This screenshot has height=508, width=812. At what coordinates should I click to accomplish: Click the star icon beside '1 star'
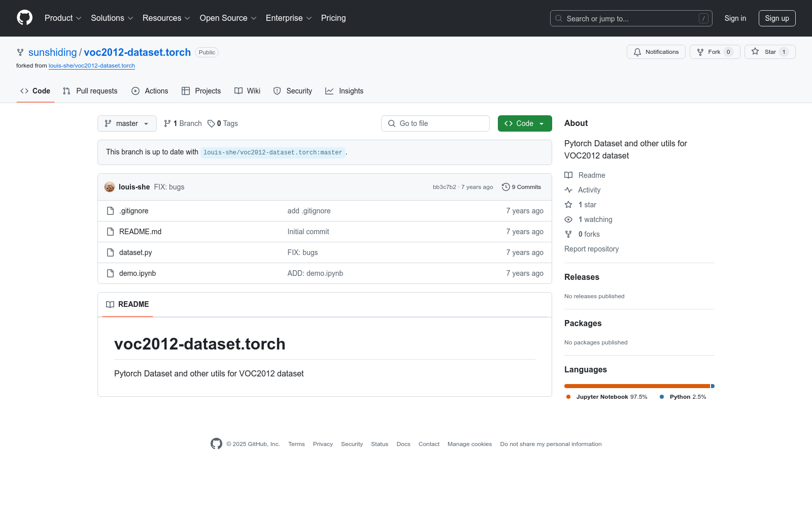568,205
